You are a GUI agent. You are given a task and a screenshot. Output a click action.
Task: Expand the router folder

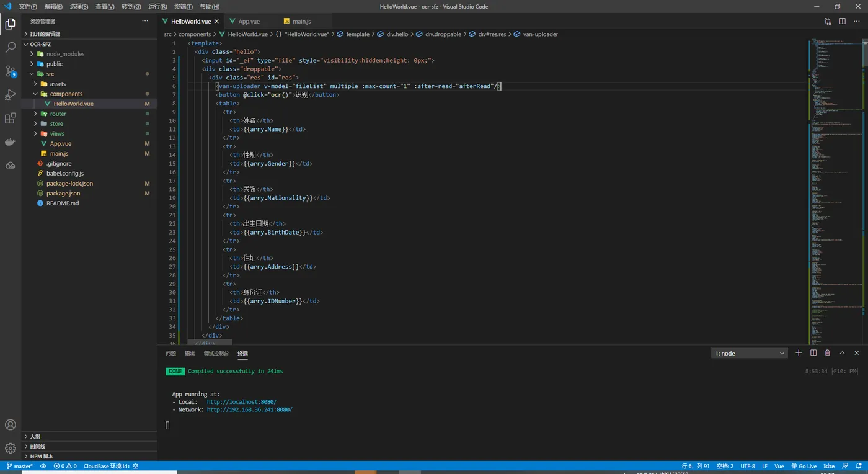[89, 114]
